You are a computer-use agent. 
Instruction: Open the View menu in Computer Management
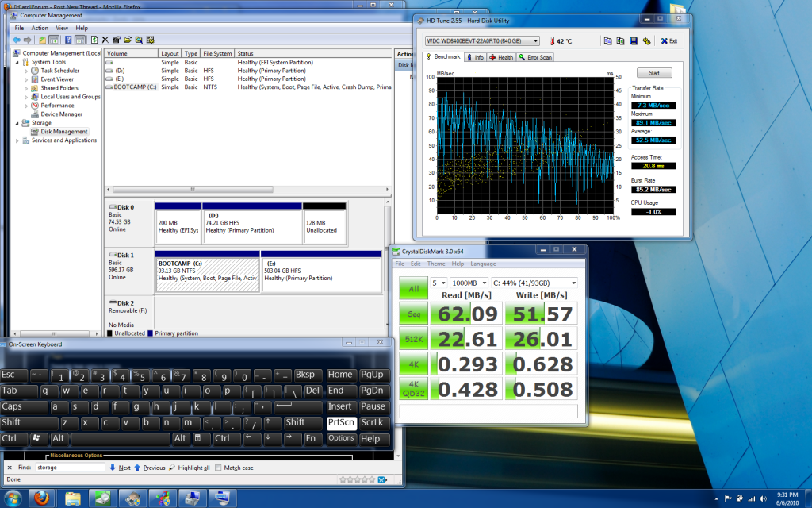(62, 28)
